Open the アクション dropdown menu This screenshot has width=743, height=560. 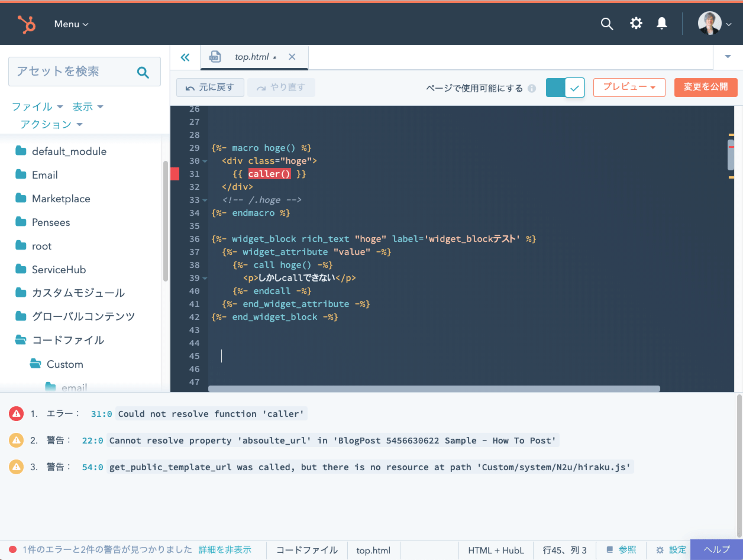[51, 125]
